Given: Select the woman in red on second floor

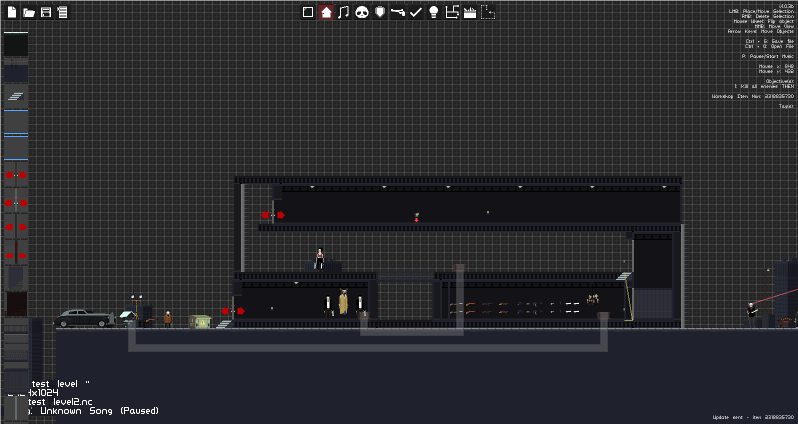Looking at the screenshot, I should 320,259.
